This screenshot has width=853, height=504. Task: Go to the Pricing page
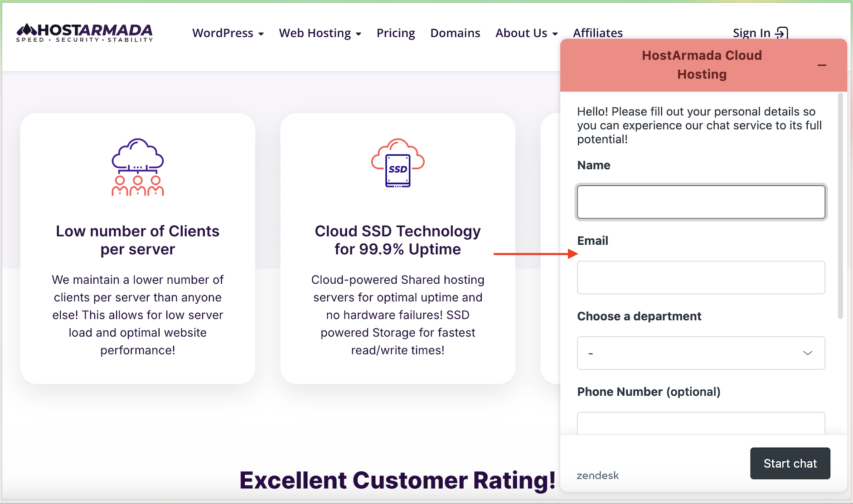396,33
